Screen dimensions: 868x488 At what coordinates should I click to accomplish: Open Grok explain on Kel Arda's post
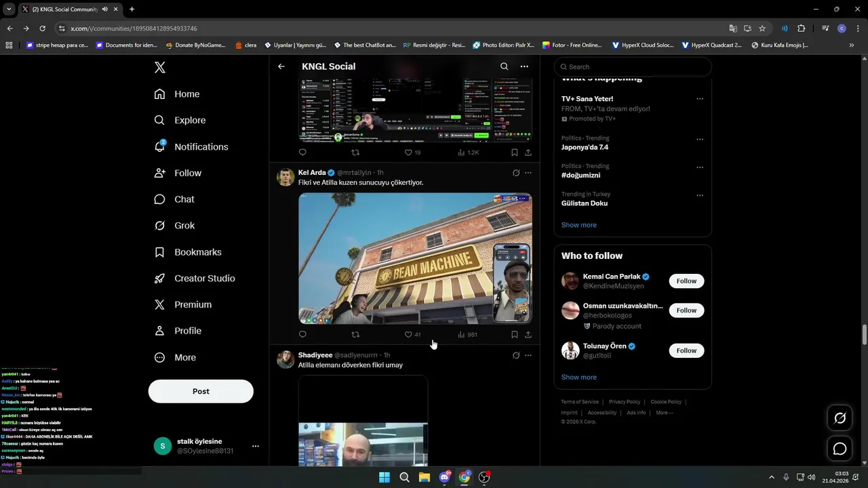tap(516, 173)
